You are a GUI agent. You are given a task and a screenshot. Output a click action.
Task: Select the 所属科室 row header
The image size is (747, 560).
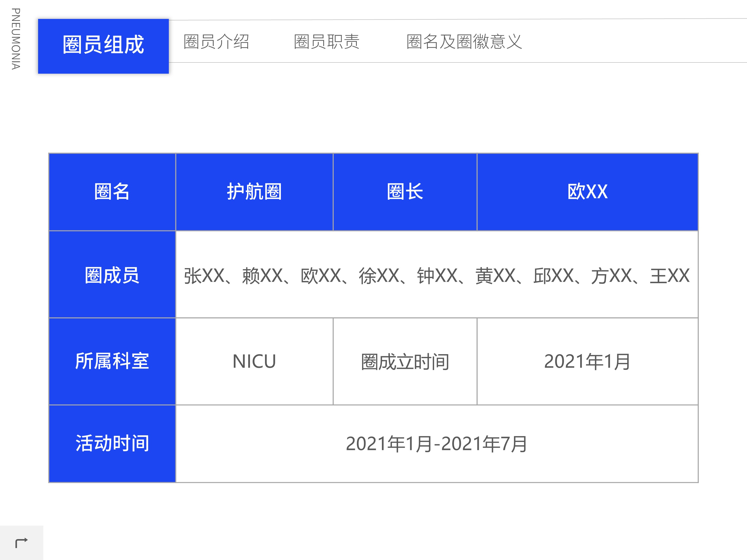(112, 362)
